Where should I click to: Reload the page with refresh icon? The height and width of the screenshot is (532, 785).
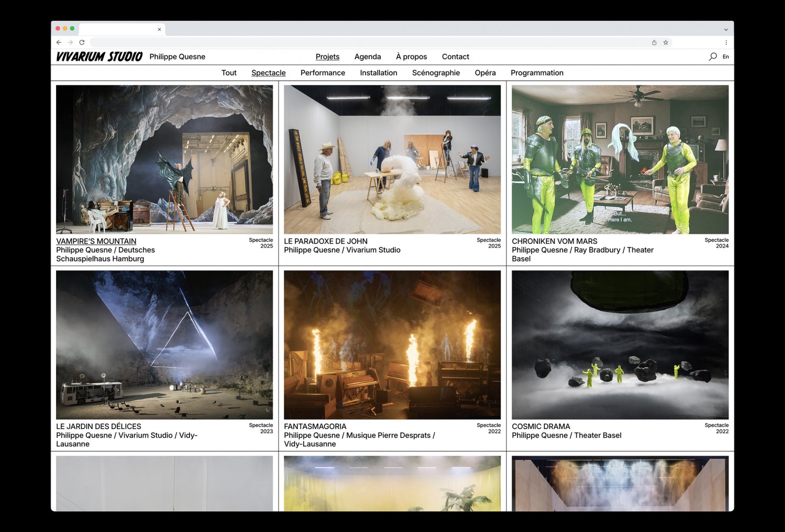82,42
